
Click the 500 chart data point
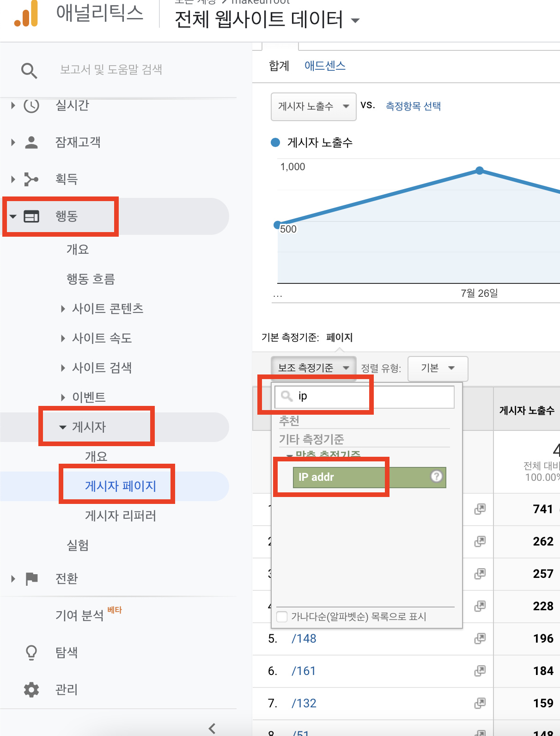[277, 225]
